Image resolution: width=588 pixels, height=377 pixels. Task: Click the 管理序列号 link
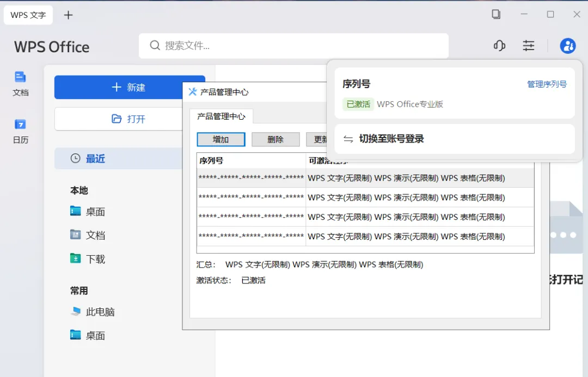547,84
